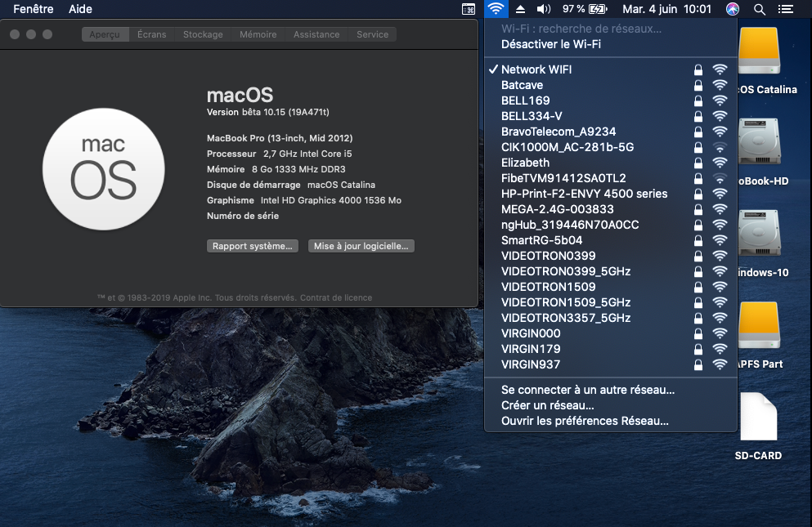Select the oBook-HD drive icon on desktop

click(x=759, y=142)
